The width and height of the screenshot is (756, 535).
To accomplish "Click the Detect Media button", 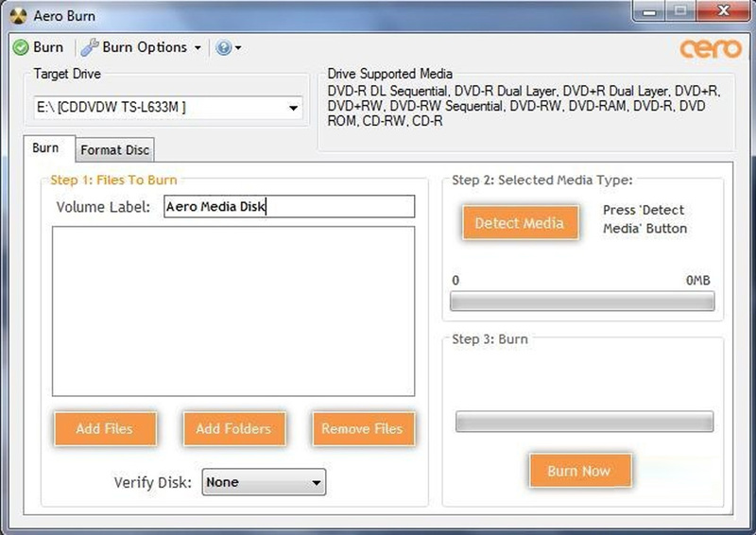I will [x=521, y=222].
